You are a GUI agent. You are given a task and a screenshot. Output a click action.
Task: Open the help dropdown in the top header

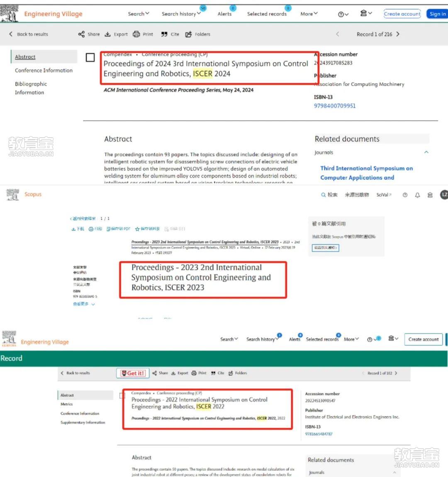click(x=343, y=14)
